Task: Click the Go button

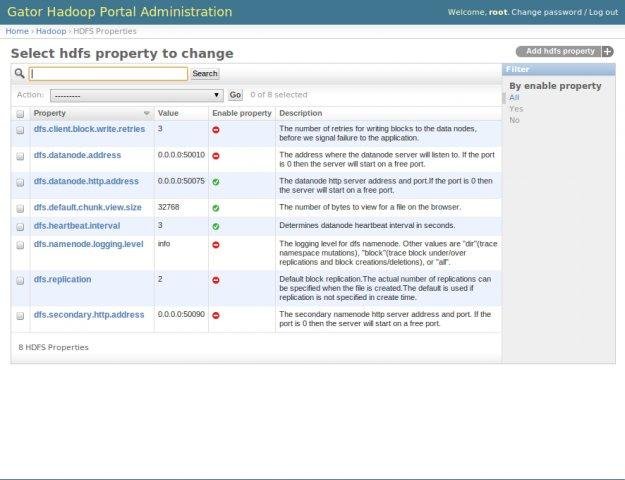Action: point(235,95)
